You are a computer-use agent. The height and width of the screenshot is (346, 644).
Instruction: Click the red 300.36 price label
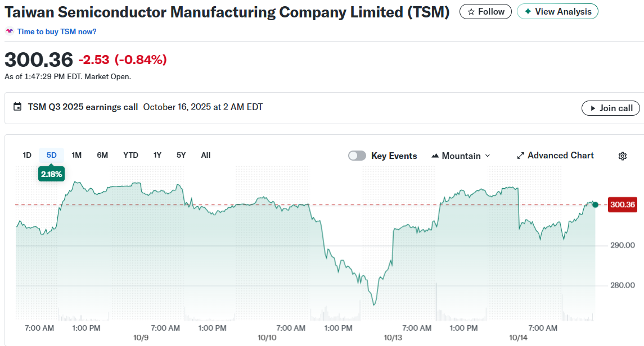pyautogui.click(x=622, y=204)
